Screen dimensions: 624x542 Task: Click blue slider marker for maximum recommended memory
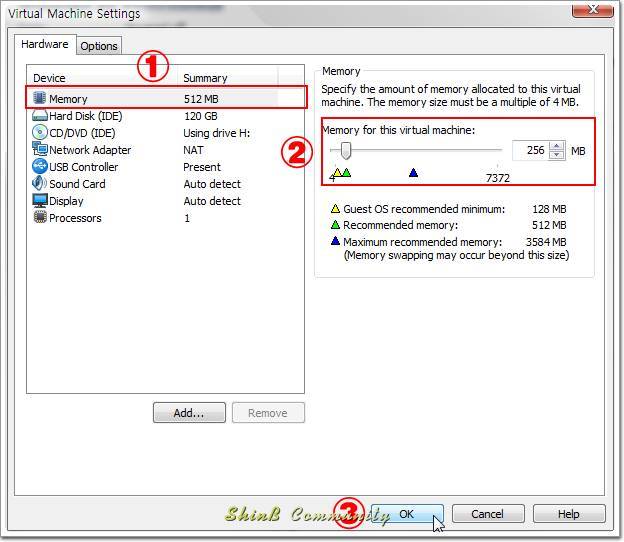pos(413,173)
